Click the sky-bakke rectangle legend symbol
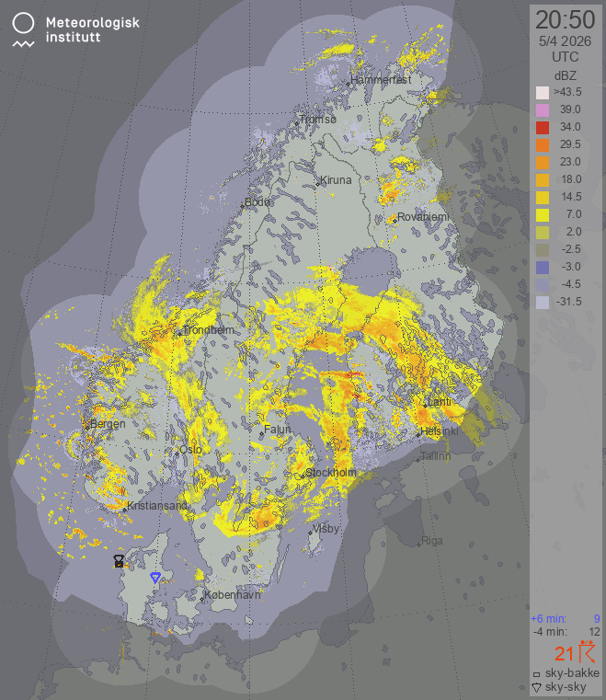Screen dimensions: 606x700 point(536,674)
